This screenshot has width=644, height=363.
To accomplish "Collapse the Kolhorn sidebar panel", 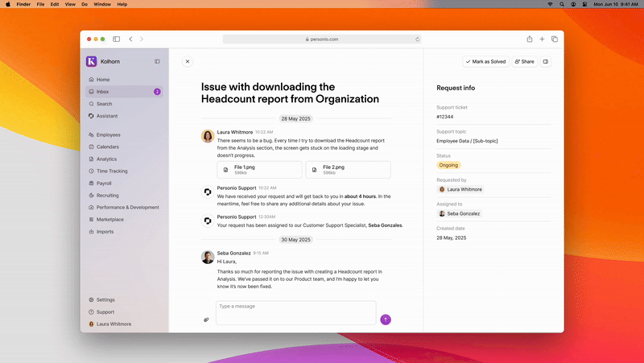I will 157,61.
